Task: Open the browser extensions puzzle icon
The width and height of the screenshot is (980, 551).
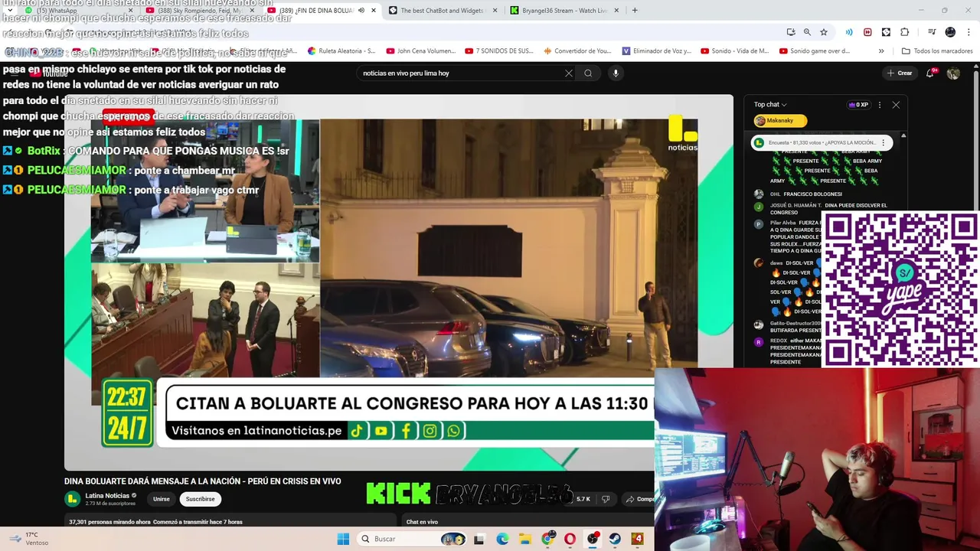Action: click(x=904, y=32)
